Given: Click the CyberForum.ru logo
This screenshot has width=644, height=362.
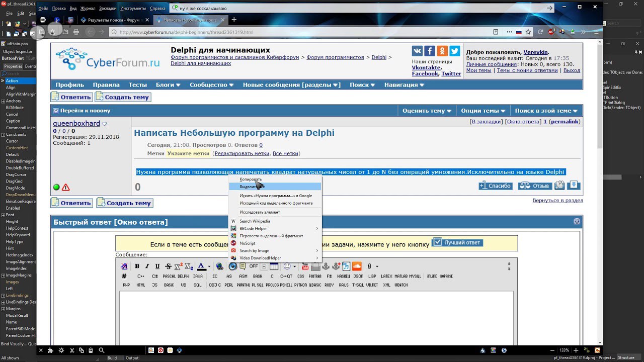Looking at the screenshot, I should click(108, 59).
